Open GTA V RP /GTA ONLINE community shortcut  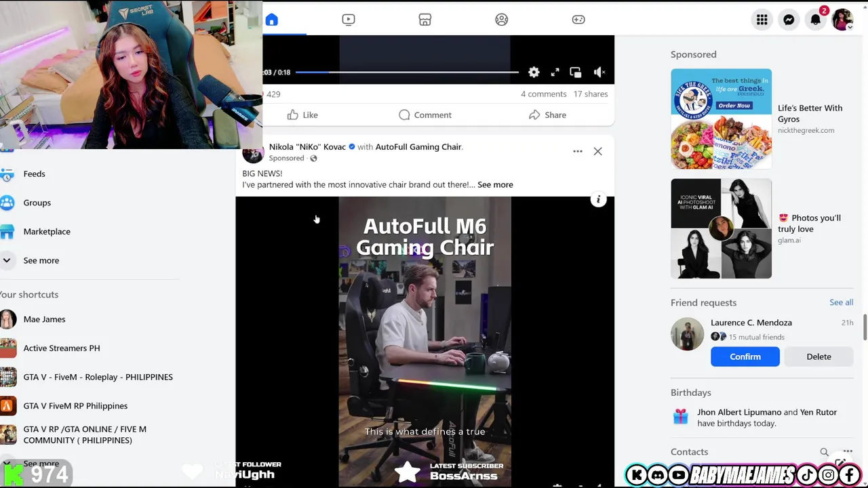click(85, 434)
